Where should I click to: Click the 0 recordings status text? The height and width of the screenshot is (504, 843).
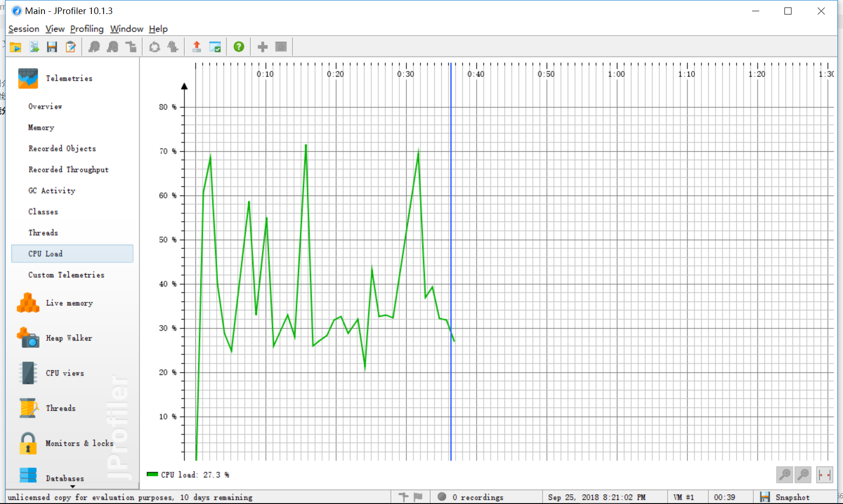[x=478, y=497]
